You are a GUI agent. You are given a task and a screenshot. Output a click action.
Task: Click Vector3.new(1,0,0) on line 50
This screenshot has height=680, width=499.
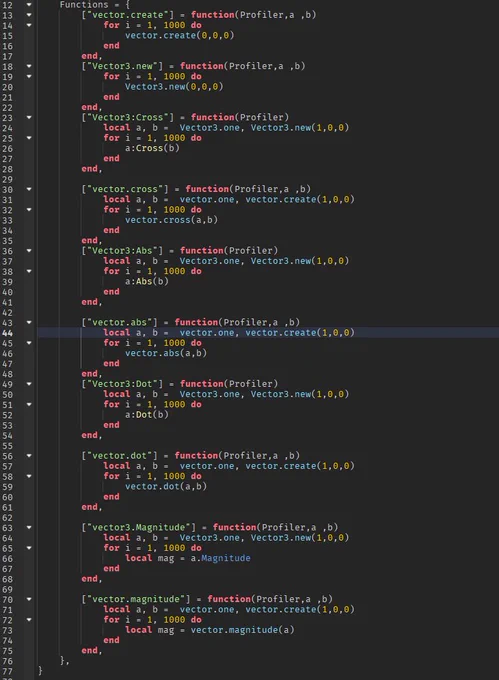[x=300, y=394]
